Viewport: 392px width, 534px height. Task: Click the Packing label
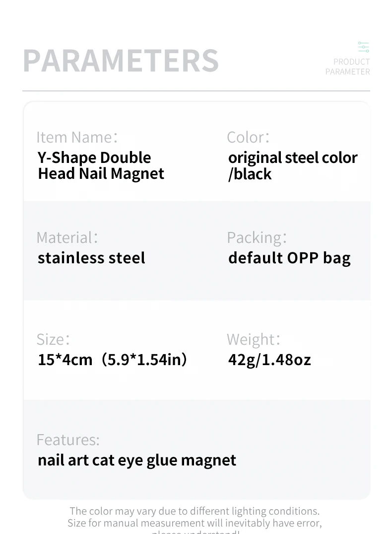(257, 237)
